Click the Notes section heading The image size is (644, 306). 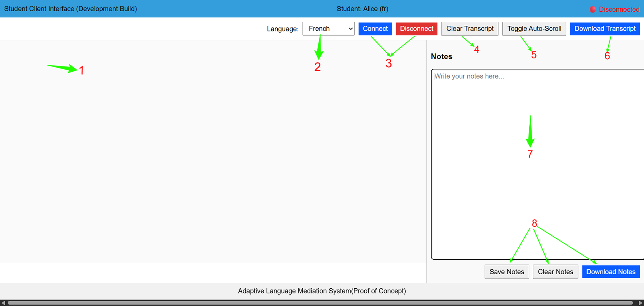point(442,56)
